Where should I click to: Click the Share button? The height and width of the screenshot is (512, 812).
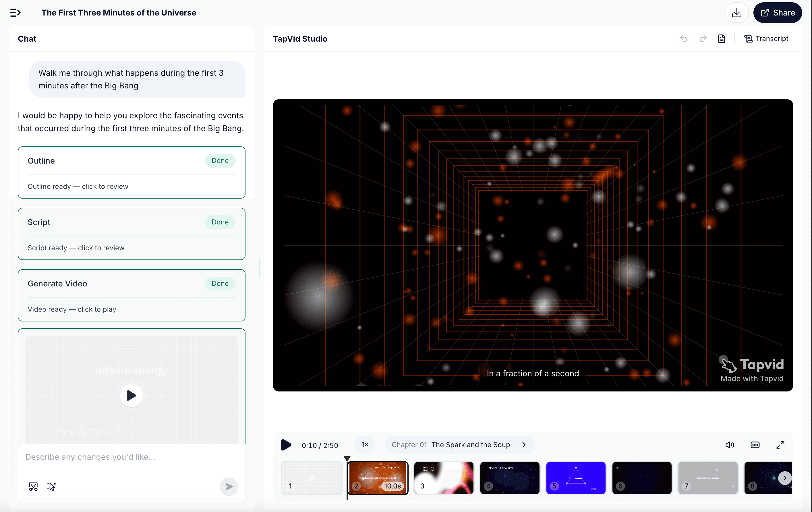(x=777, y=13)
